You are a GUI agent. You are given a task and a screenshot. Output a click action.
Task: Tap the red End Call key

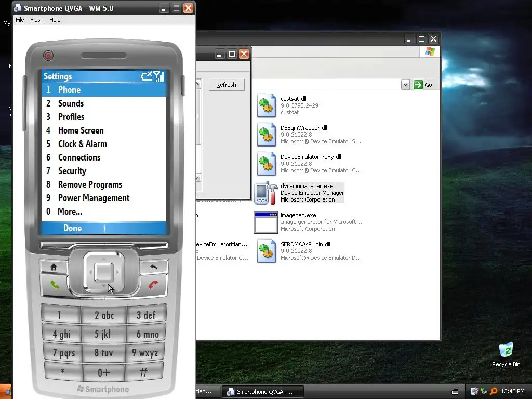point(153,285)
